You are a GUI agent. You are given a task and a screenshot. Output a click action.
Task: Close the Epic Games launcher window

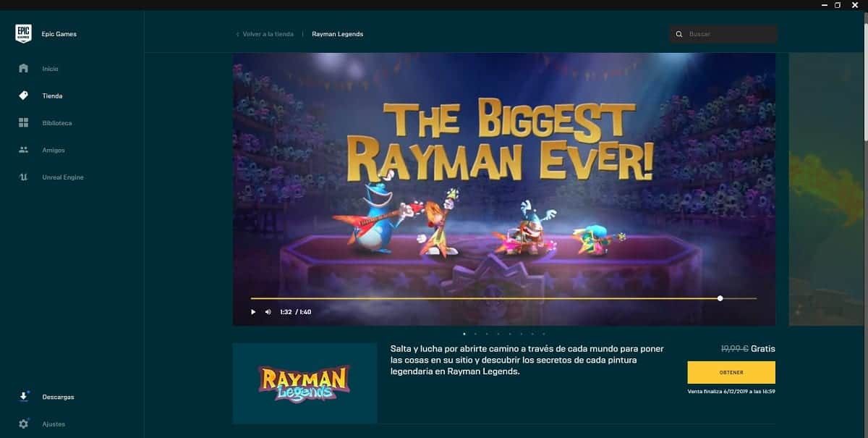click(856, 5)
